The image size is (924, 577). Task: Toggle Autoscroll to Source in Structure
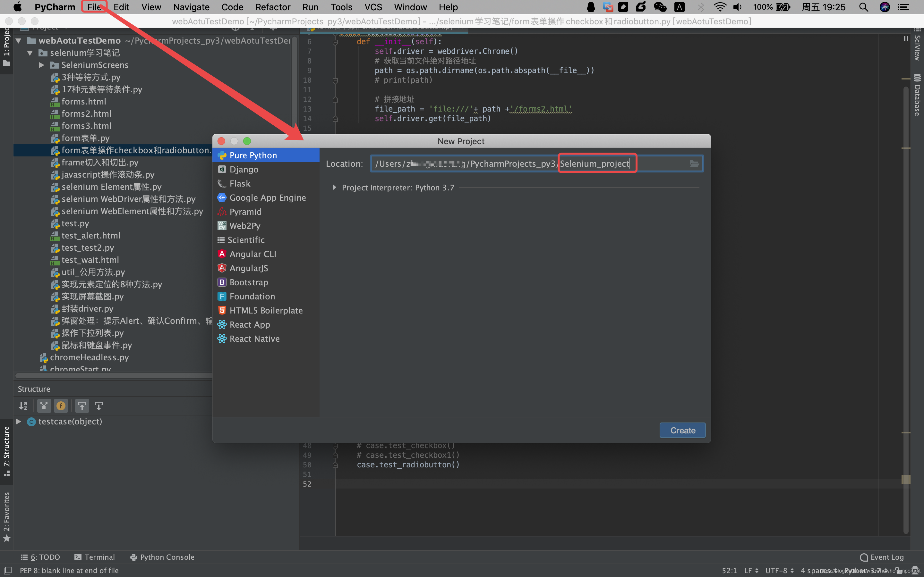pyautogui.click(x=82, y=406)
